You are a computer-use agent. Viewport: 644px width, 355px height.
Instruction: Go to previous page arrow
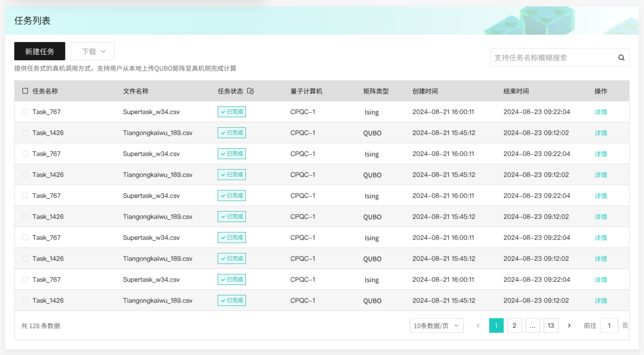(x=478, y=325)
